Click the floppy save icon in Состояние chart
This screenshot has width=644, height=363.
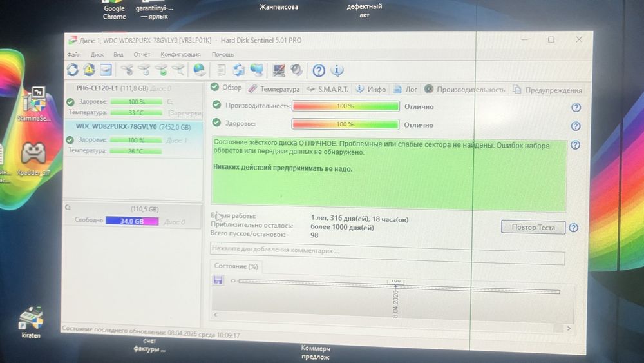218,280
